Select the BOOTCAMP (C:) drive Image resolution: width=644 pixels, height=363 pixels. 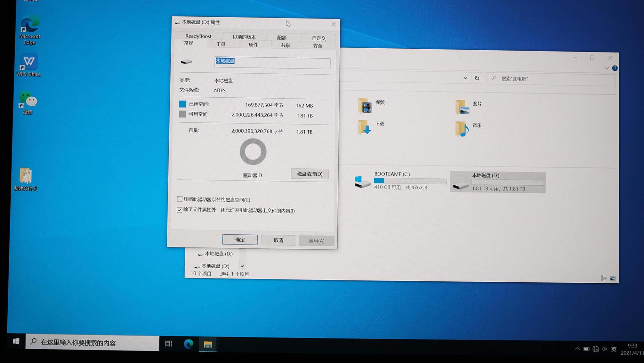pos(400,181)
